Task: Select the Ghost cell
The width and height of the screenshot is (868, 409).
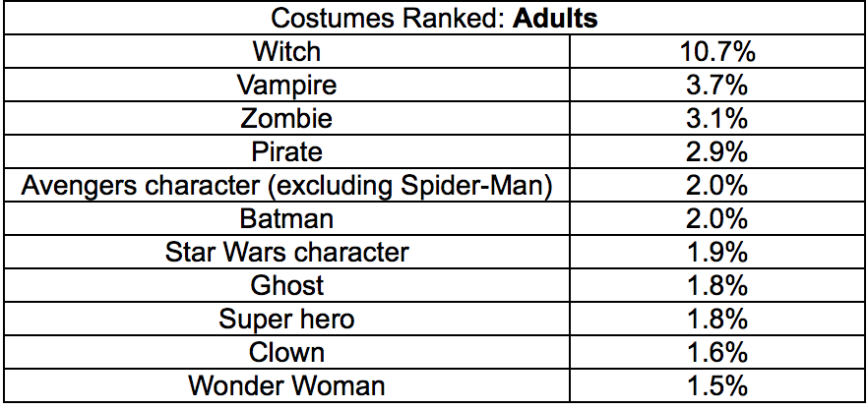Action: (286, 286)
